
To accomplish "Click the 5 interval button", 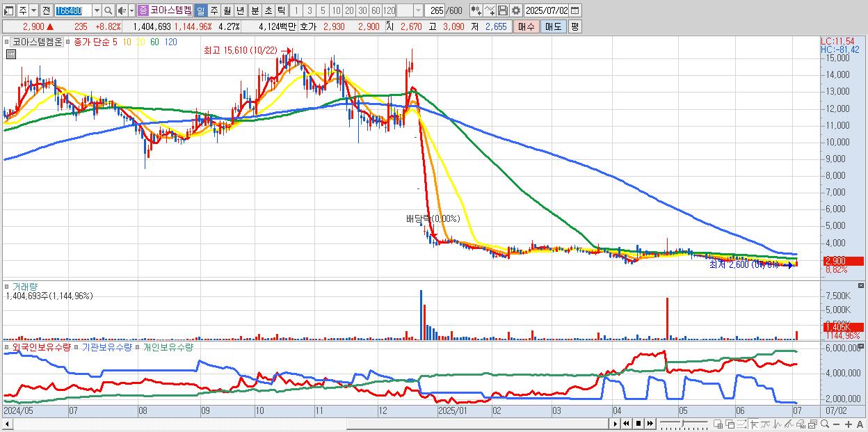I will 323,11.
